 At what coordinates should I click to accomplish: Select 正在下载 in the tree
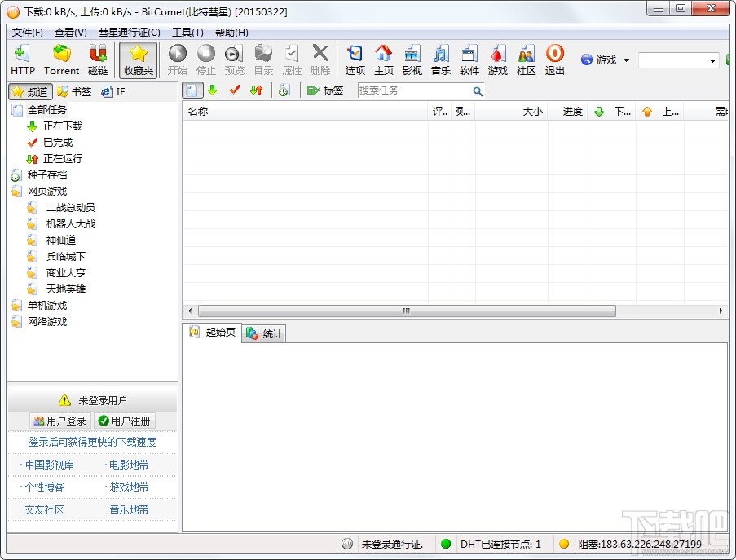(63, 126)
